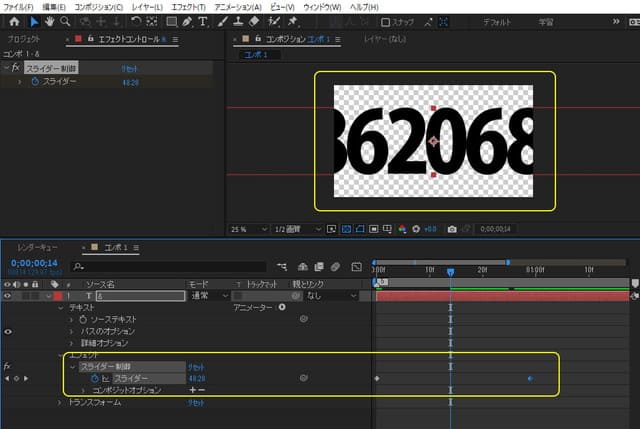The height and width of the screenshot is (429, 640).
Task: Open the アニメーション(A) menu
Action: tap(238, 7)
